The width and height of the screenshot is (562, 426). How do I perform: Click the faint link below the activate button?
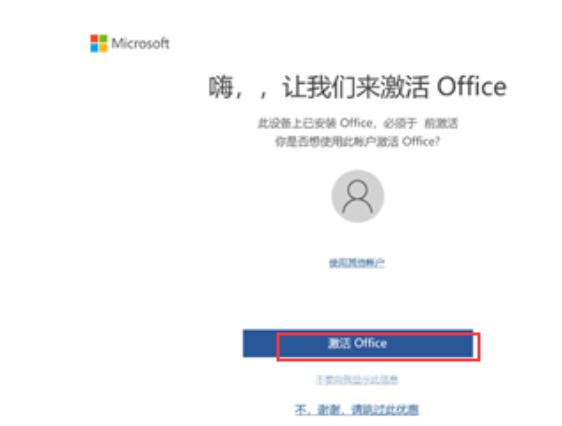pyautogui.click(x=357, y=380)
